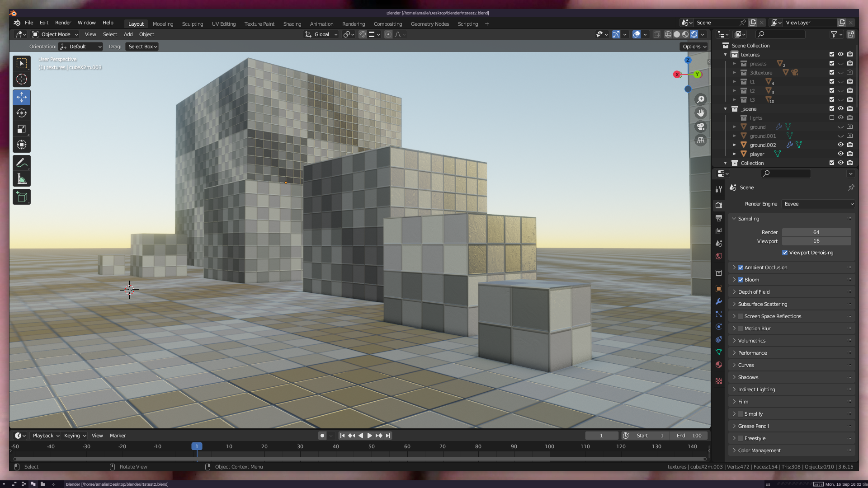868x488 pixels.
Task: Select the Rotate tool
Action: point(21,113)
